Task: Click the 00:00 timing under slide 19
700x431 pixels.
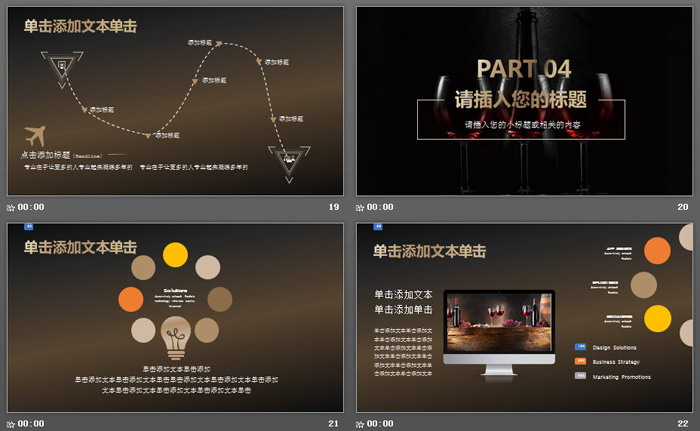Action: pyautogui.click(x=31, y=207)
